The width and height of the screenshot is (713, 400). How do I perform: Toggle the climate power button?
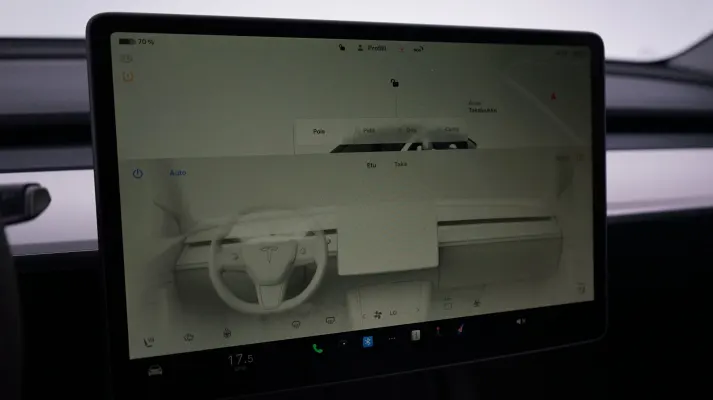(138, 173)
